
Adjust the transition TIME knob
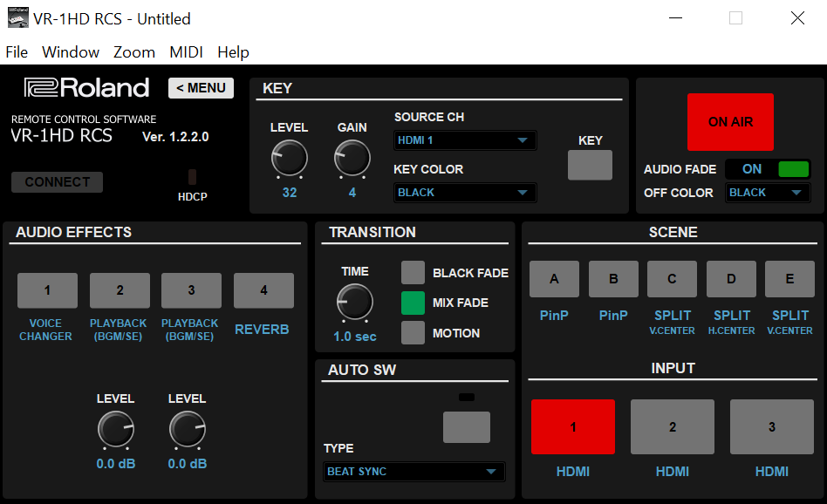tap(354, 302)
